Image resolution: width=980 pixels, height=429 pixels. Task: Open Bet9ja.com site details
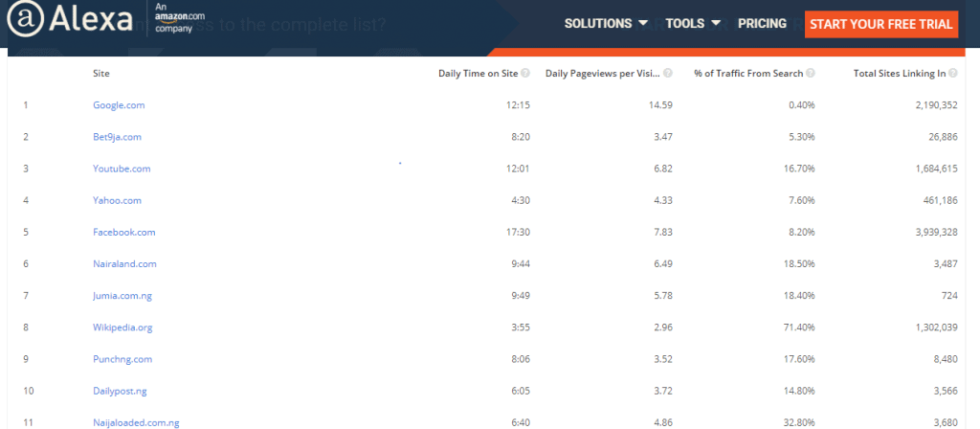118,137
